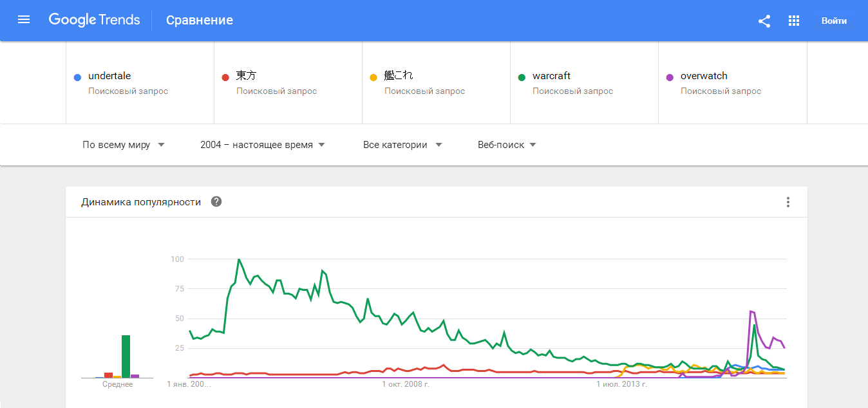This screenshot has height=408, width=868.
Task: Click the share icon in header
Action: click(764, 21)
